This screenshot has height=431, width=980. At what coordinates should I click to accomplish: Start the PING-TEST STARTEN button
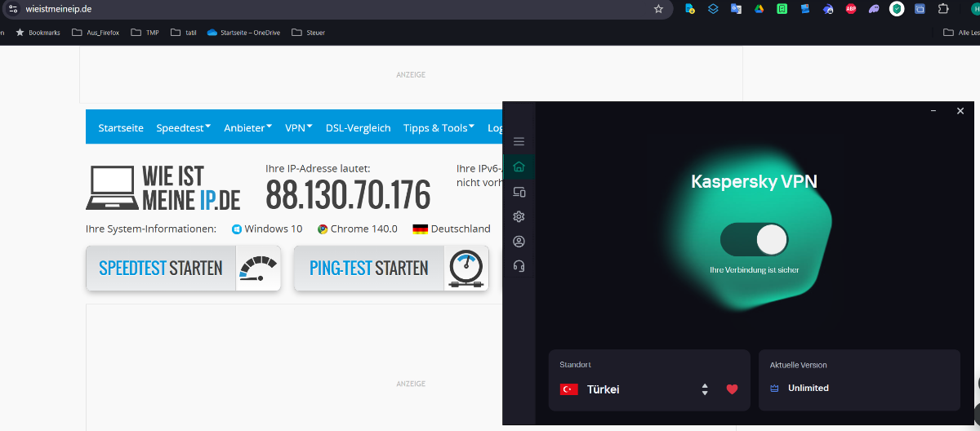tap(391, 268)
